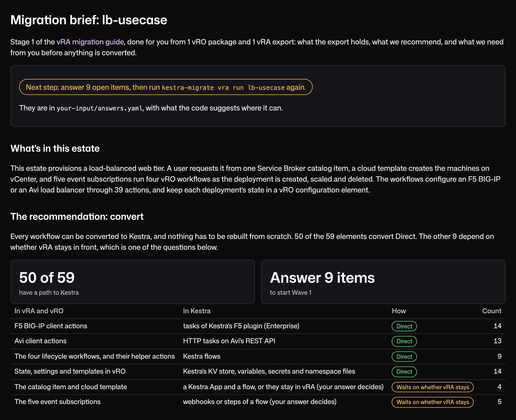Click the Direct badge in the State, settings row

click(404, 372)
